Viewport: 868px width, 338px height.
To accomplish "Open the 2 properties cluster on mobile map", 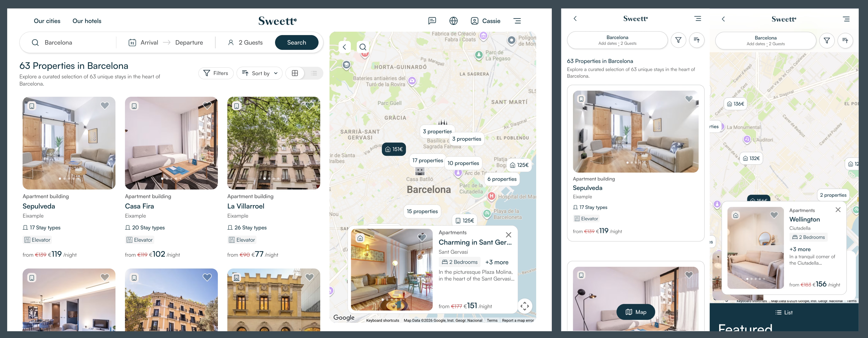I will (833, 195).
